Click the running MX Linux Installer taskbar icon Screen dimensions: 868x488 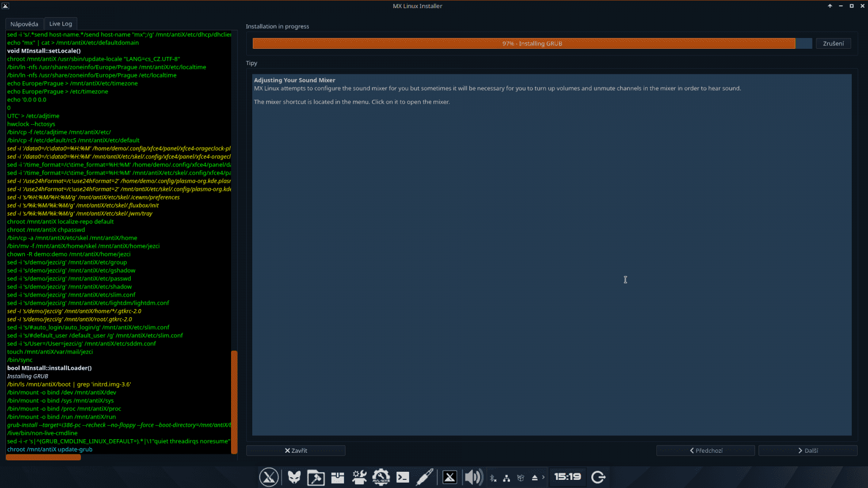[449, 477]
